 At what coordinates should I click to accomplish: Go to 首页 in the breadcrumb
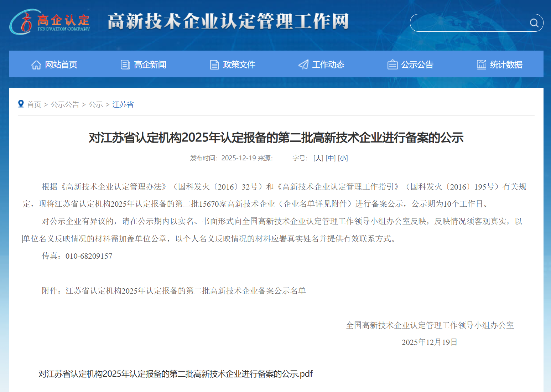pos(34,104)
